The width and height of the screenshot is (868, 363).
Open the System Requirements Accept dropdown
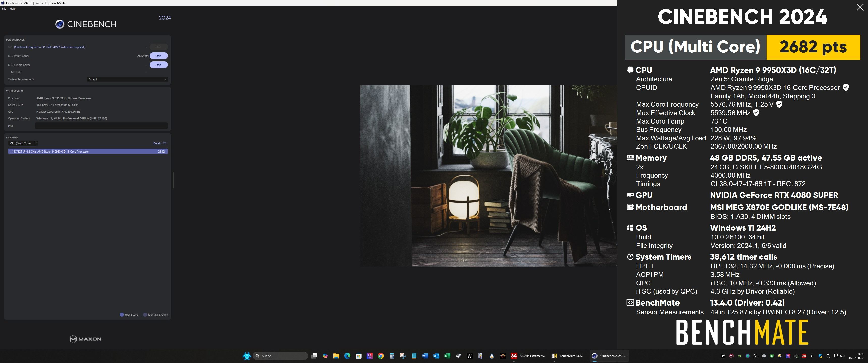(127, 79)
